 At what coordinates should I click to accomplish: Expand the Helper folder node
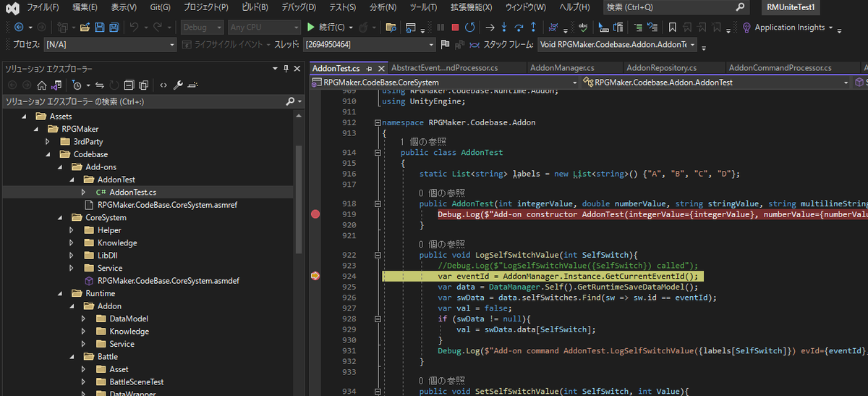point(72,230)
